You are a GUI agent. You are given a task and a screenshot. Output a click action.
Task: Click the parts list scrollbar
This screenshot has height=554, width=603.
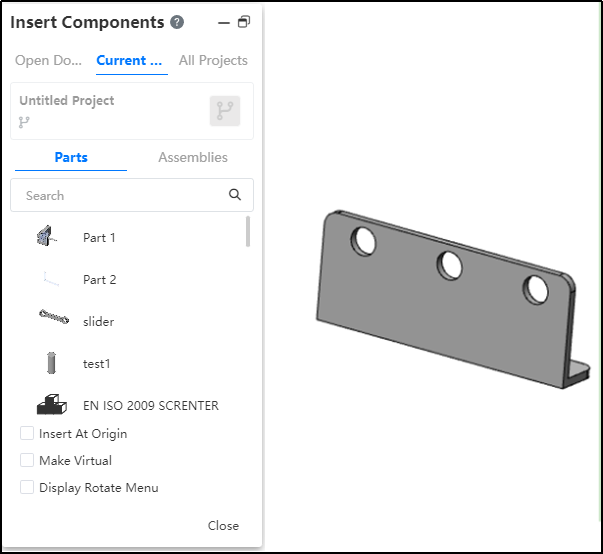click(x=248, y=231)
